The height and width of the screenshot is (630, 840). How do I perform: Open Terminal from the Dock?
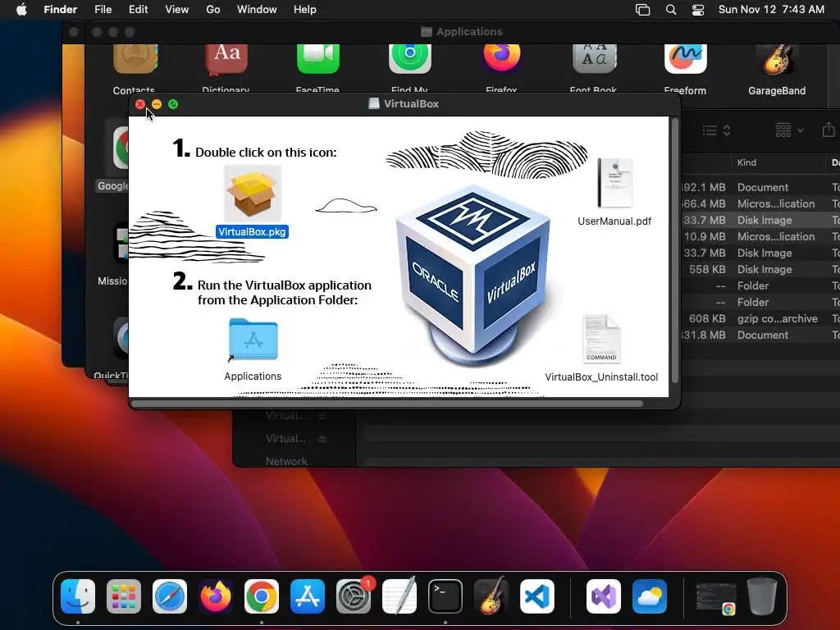(445, 596)
